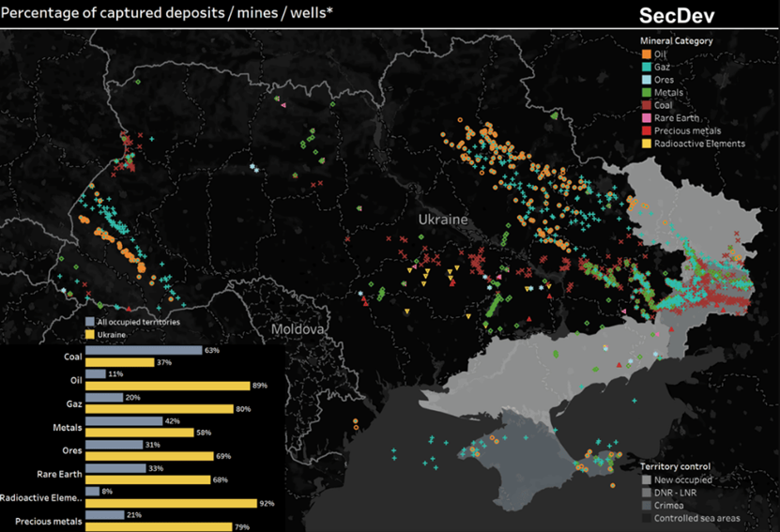Image resolution: width=780 pixels, height=532 pixels.
Task: Select the 92% Radioactive Elements bar
Action: pyautogui.click(x=170, y=503)
